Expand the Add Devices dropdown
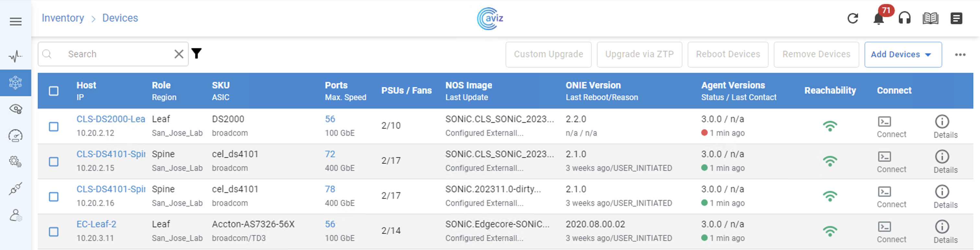This screenshot has height=250, width=980. [903, 55]
